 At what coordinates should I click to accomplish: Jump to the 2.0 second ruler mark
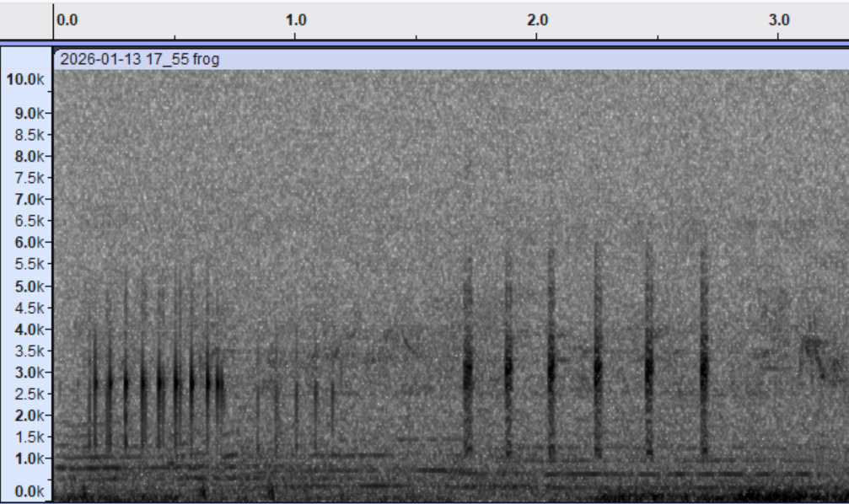click(x=538, y=20)
